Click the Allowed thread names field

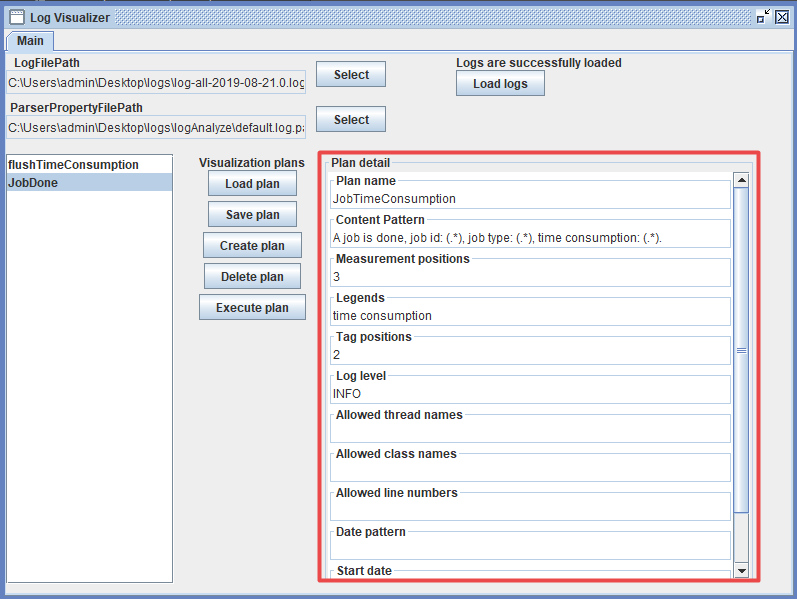point(530,431)
